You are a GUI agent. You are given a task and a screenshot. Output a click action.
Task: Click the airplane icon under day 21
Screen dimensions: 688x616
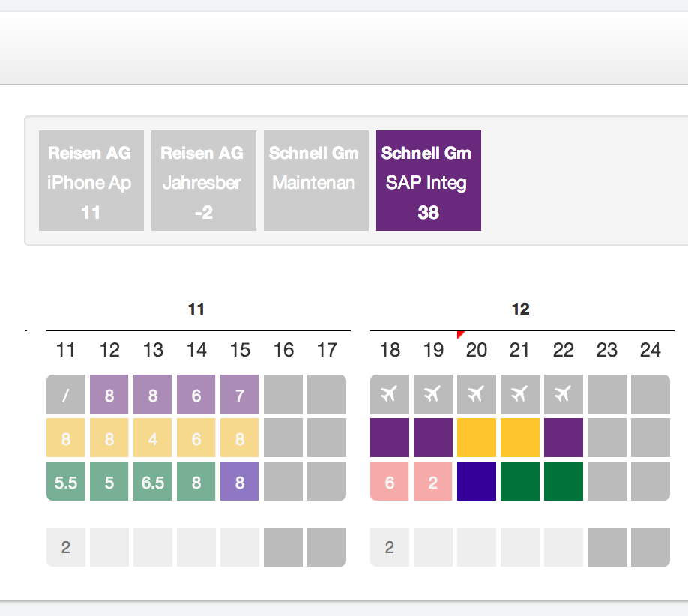[x=519, y=393]
